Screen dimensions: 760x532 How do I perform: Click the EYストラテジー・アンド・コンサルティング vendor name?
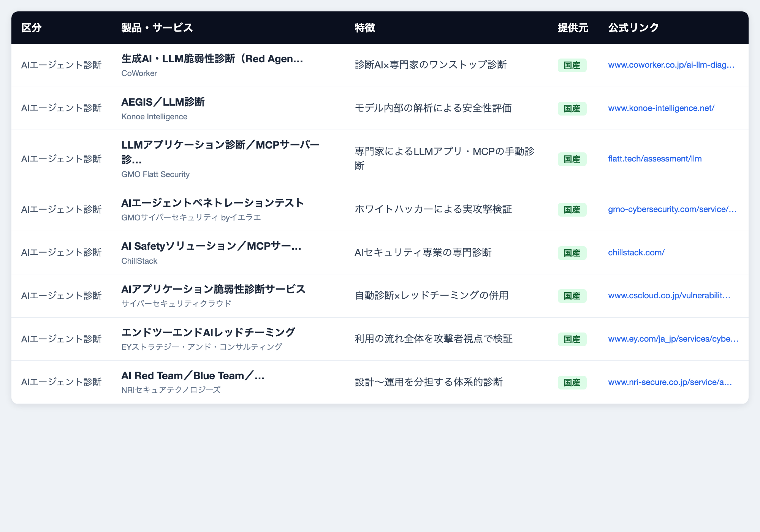202,347
